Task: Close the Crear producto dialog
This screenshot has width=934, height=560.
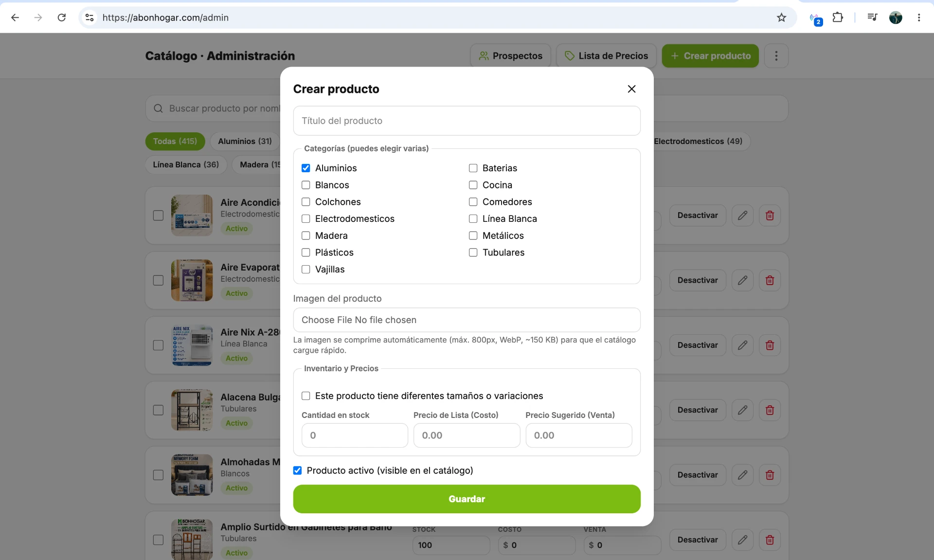Action: [x=631, y=89]
